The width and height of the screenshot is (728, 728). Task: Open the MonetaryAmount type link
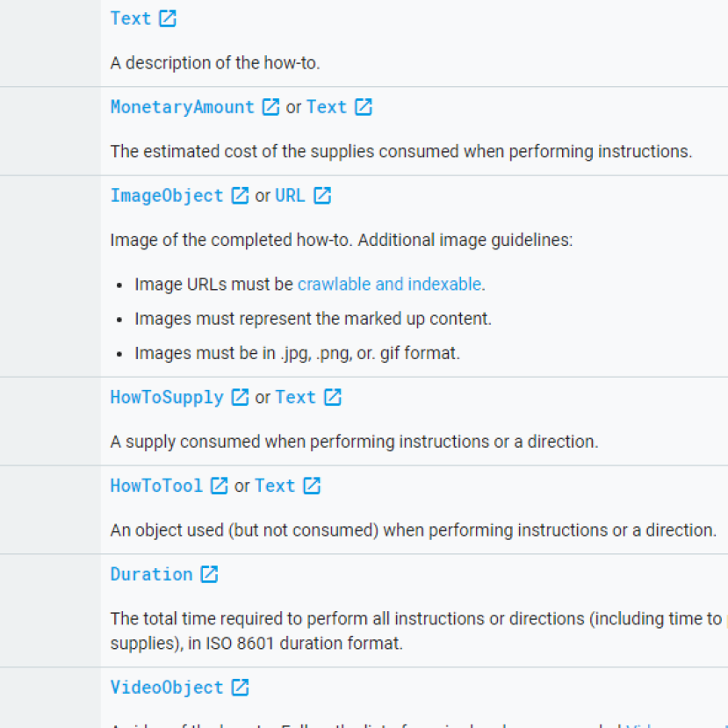pos(182,107)
